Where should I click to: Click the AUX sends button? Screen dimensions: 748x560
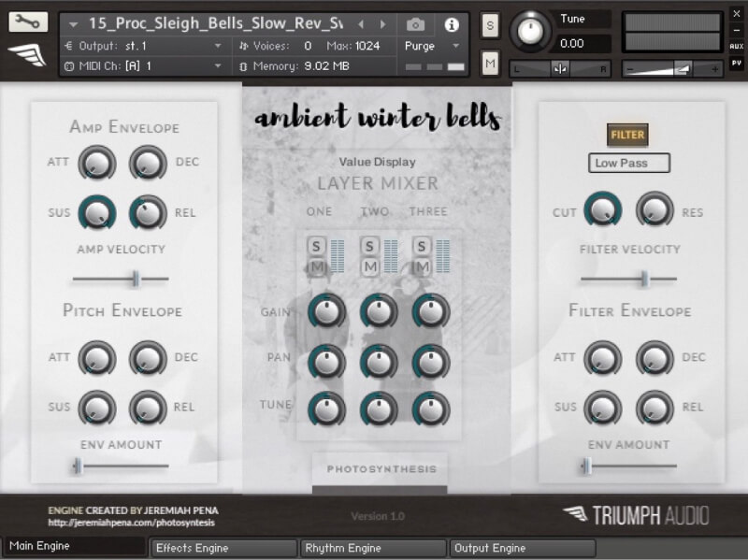(x=736, y=46)
